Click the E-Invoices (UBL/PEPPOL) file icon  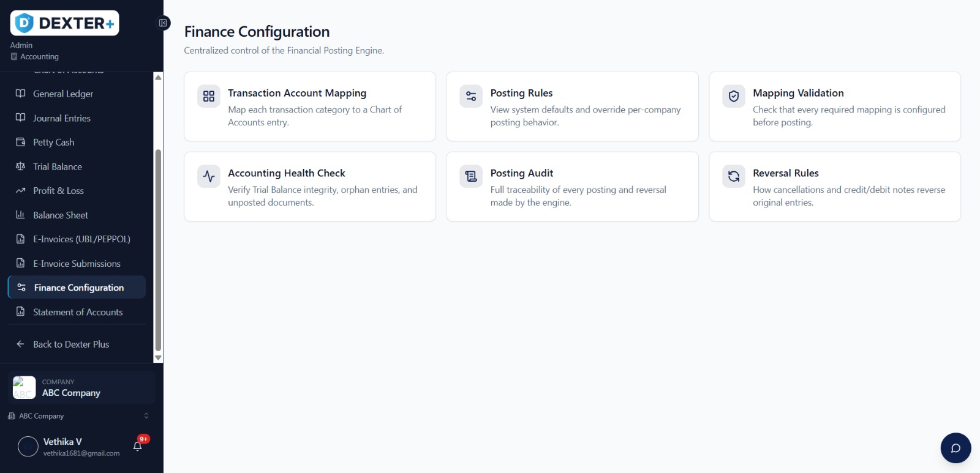[20, 239]
